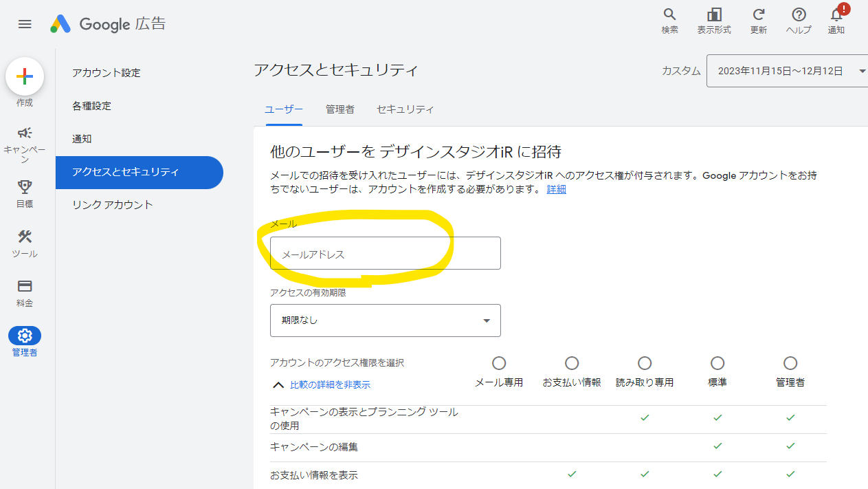Click the invite heading 他のユーザーを デザインスタジオiR に招待
The image size is (868, 489).
click(x=416, y=151)
